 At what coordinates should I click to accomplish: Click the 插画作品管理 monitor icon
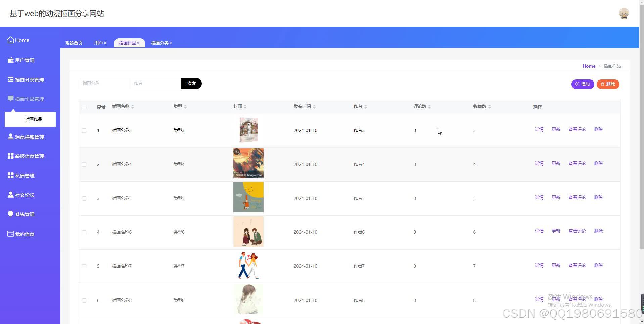click(x=11, y=99)
